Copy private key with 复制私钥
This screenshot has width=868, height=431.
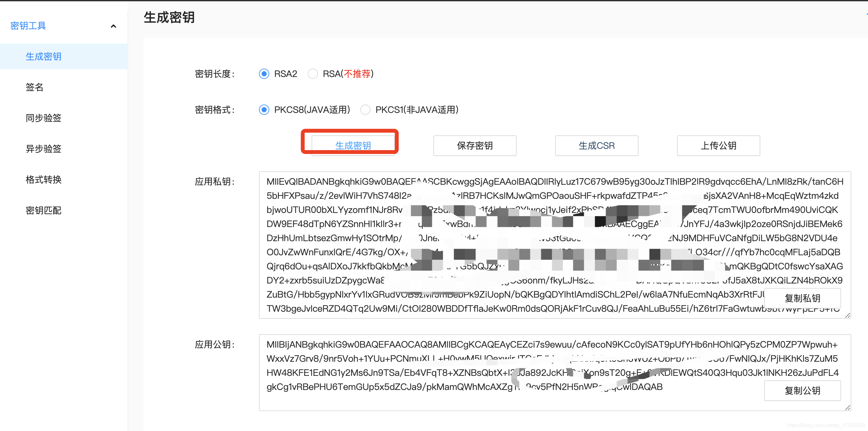point(802,298)
